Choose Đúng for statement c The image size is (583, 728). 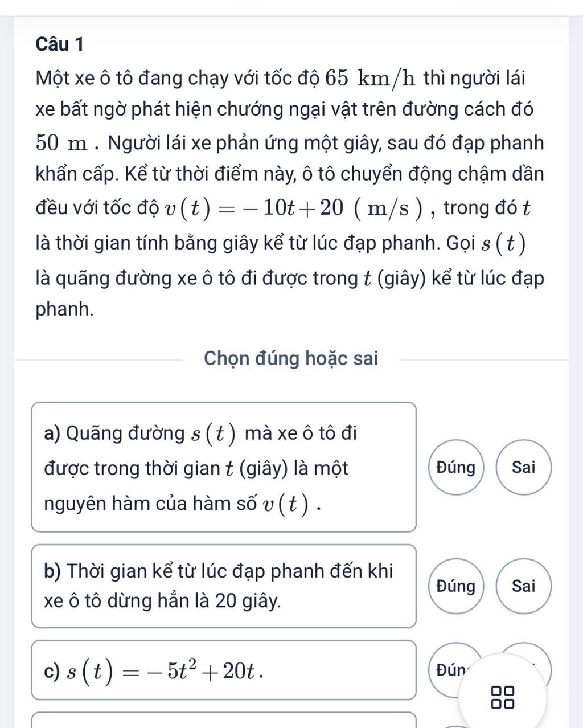click(x=451, y=670)
